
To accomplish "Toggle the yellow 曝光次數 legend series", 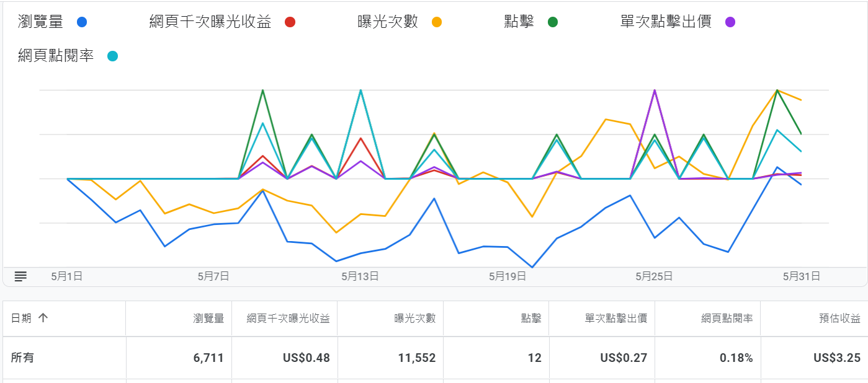I will click(x=436, y=22).
